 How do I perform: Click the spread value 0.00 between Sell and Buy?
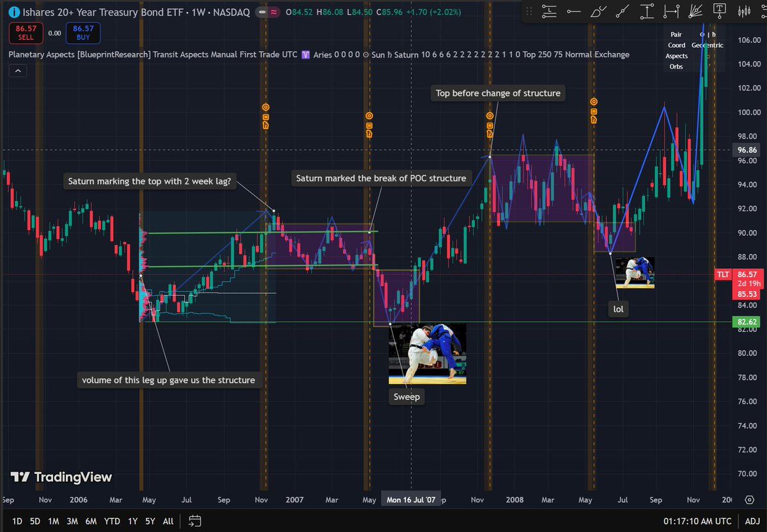coord(54,33)
